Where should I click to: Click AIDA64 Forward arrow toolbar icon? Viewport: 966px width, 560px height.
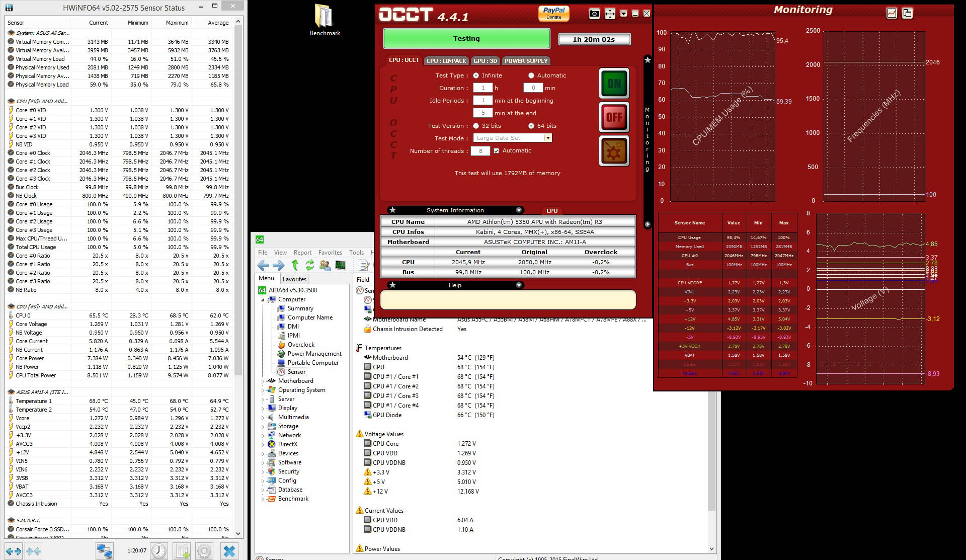(278, 266)
